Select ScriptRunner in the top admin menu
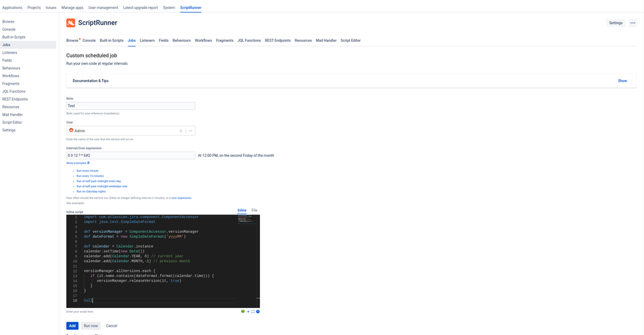This screenshot has height=335, width=644. tap(191, 8)
